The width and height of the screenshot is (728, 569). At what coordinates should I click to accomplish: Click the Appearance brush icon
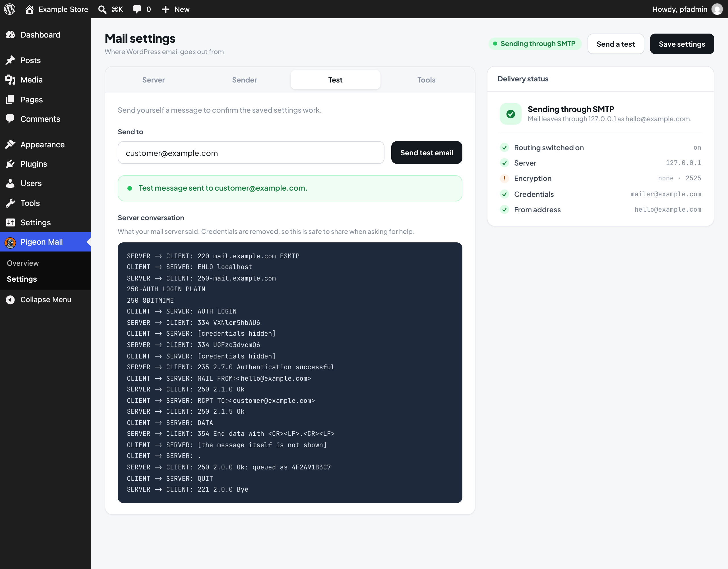click(10, 145)
